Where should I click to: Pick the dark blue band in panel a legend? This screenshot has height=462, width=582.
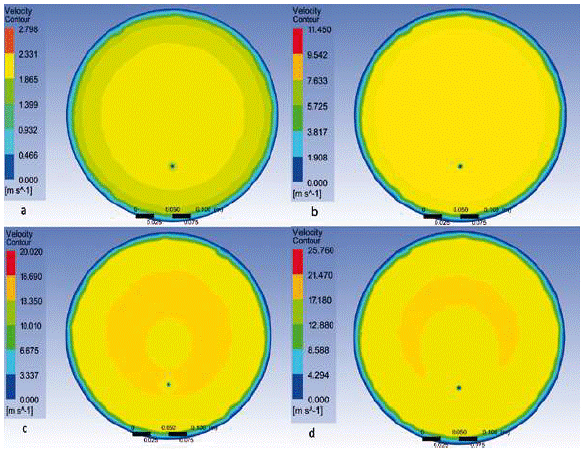(x=10, y=167)
